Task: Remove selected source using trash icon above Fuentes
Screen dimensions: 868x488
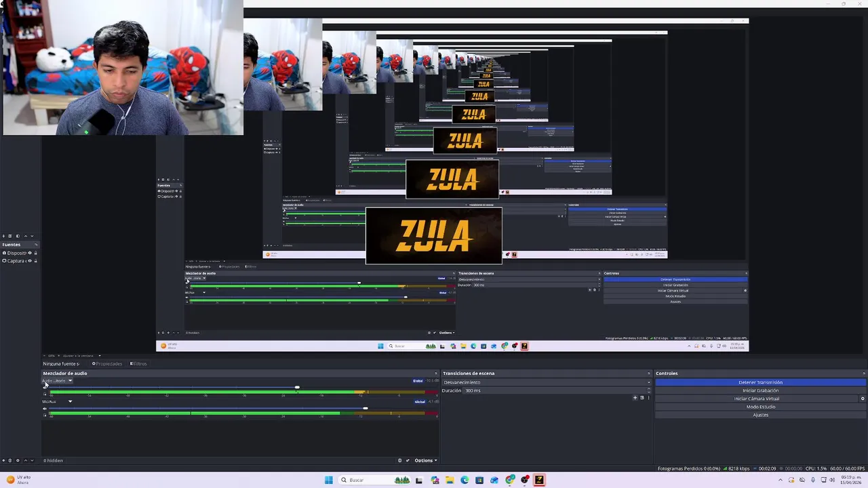Action: click(x=10, y=236)
